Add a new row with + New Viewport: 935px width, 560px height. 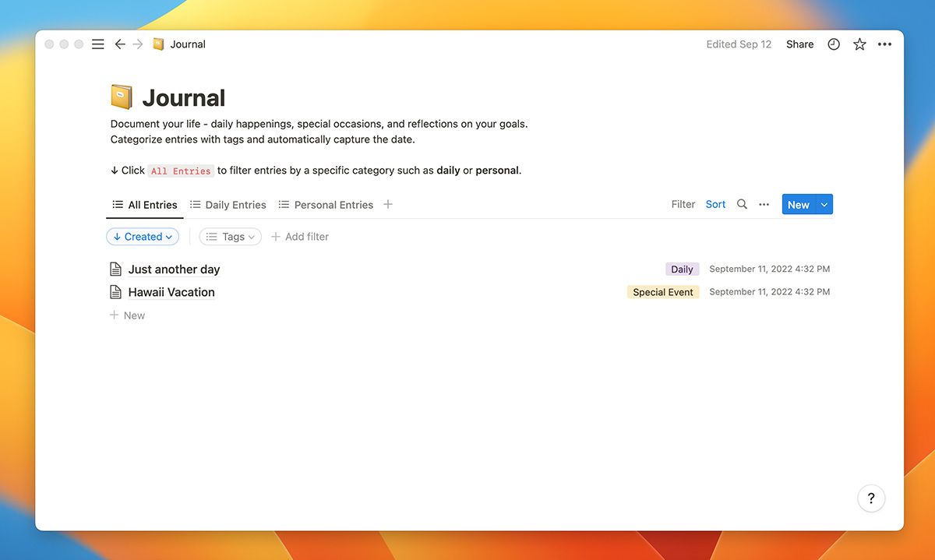tap(128, 315)
